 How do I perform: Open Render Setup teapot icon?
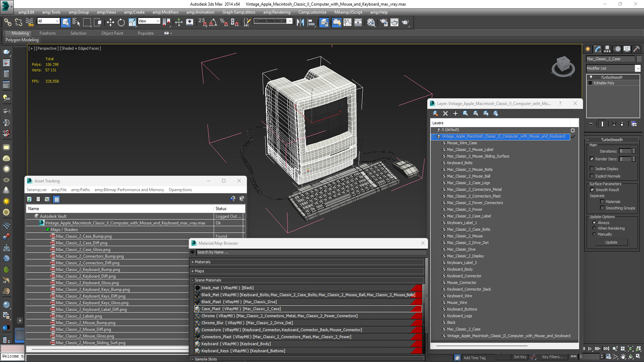point(383,22)
